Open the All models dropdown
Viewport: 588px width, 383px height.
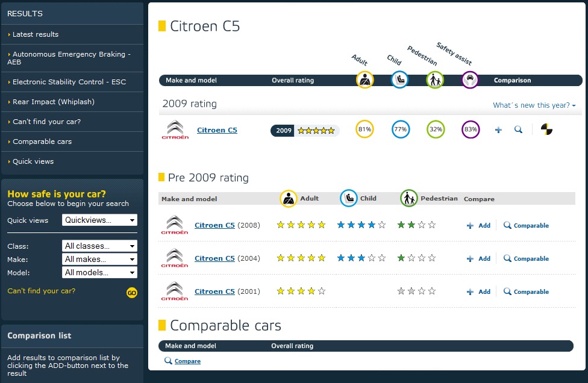click(x=99, y=272)
